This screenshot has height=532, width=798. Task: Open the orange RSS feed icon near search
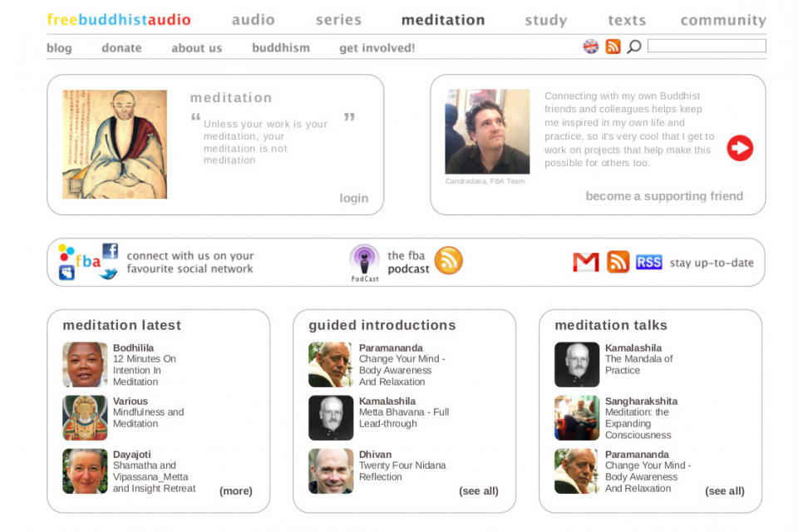coord(613,47)
